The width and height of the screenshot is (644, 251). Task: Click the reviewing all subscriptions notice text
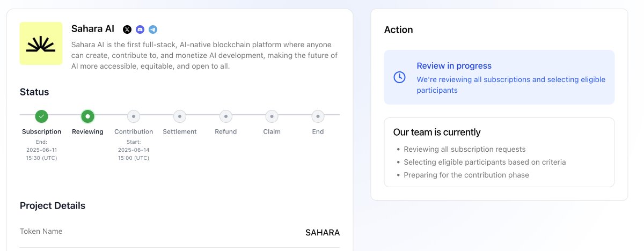(x=511, y=85)
